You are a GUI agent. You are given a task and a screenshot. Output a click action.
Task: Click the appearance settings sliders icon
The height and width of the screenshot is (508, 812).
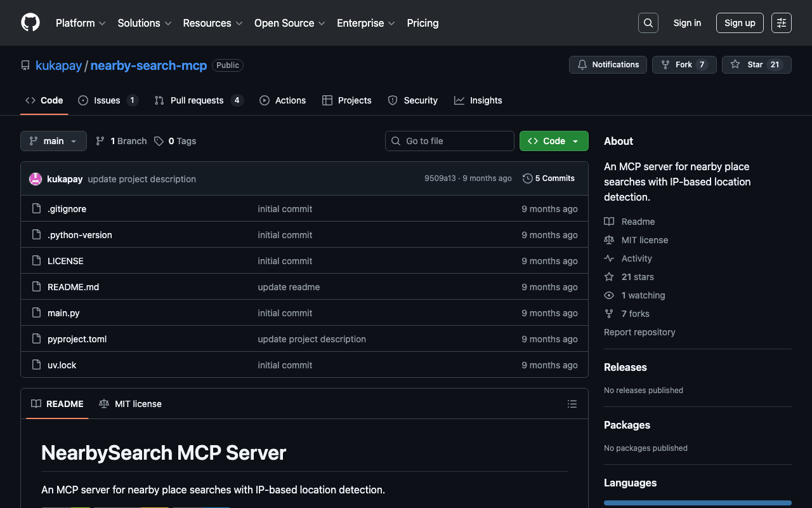point(781,23)
